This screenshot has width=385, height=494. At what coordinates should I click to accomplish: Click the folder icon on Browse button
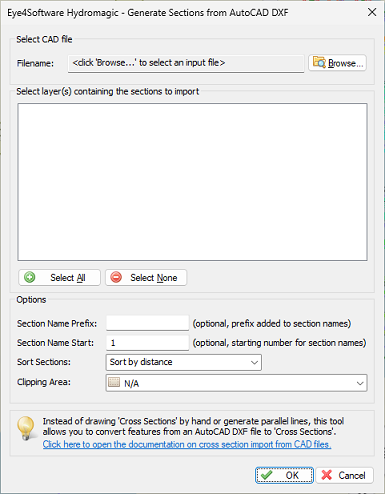coord(319,62)
